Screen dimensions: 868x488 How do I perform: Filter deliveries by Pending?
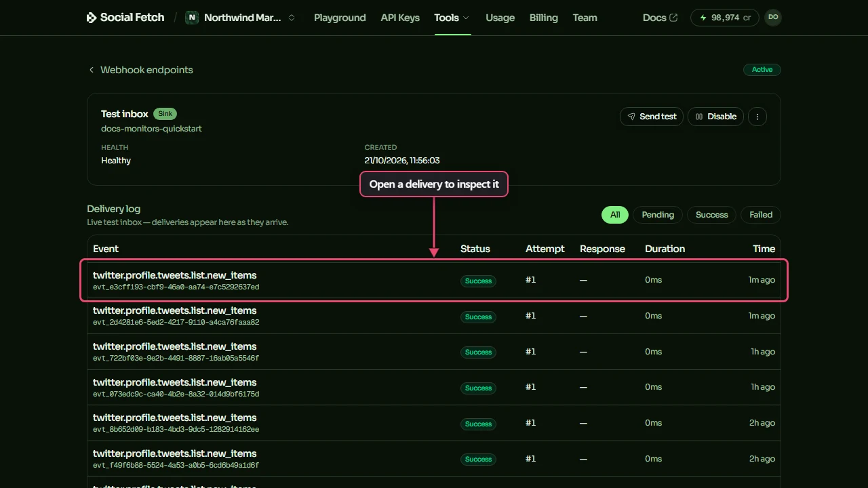click(x=658, y=215)
